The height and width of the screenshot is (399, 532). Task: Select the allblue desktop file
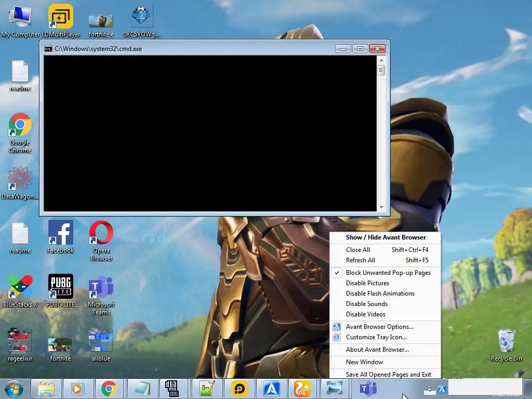coord(101,345)
